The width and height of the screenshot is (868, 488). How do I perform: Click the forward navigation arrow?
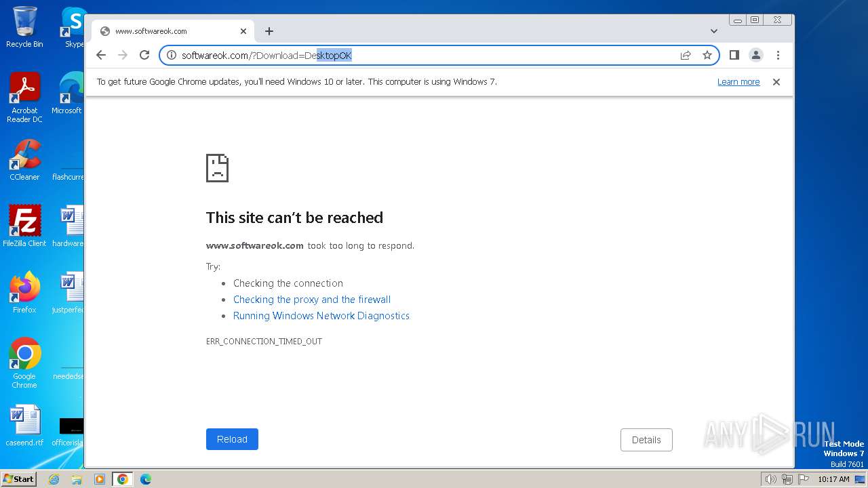click(123, 55)
